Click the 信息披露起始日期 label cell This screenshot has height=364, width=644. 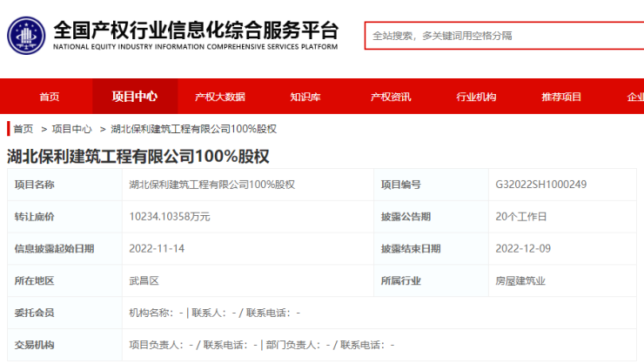point(65,248)
